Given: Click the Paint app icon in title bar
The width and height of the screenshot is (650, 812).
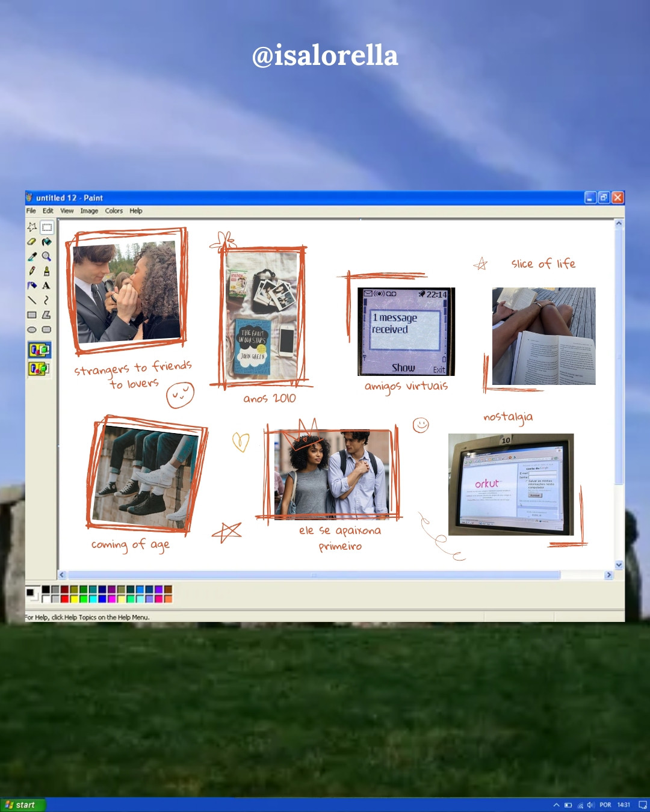Looking at the screenshot, I should [29, 197].
